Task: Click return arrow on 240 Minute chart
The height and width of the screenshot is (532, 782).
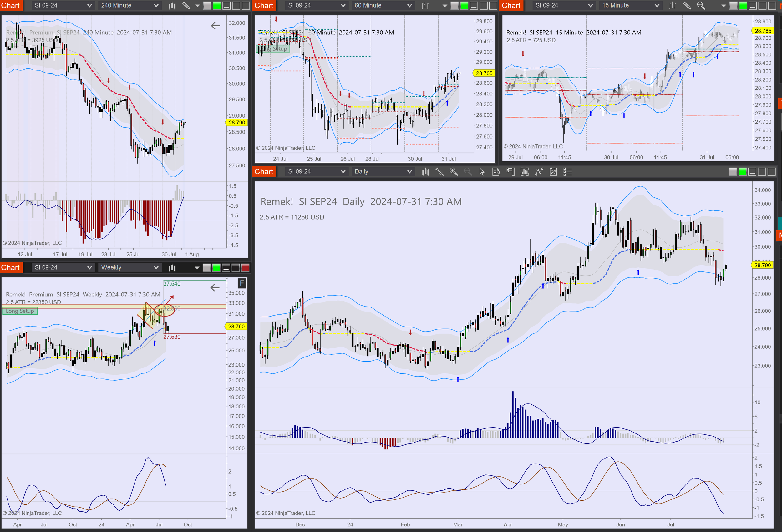Action: point(215,26)
